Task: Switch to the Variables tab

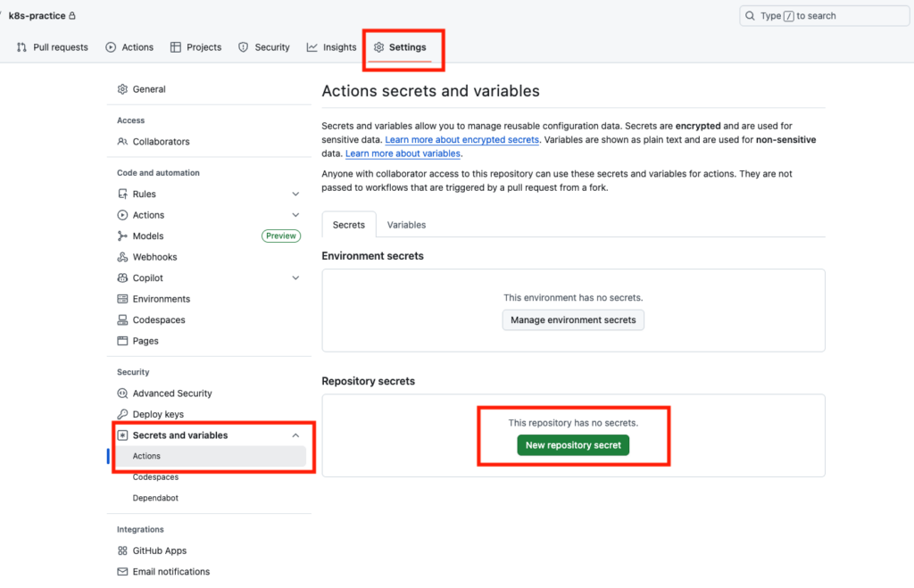Action: 406,225
